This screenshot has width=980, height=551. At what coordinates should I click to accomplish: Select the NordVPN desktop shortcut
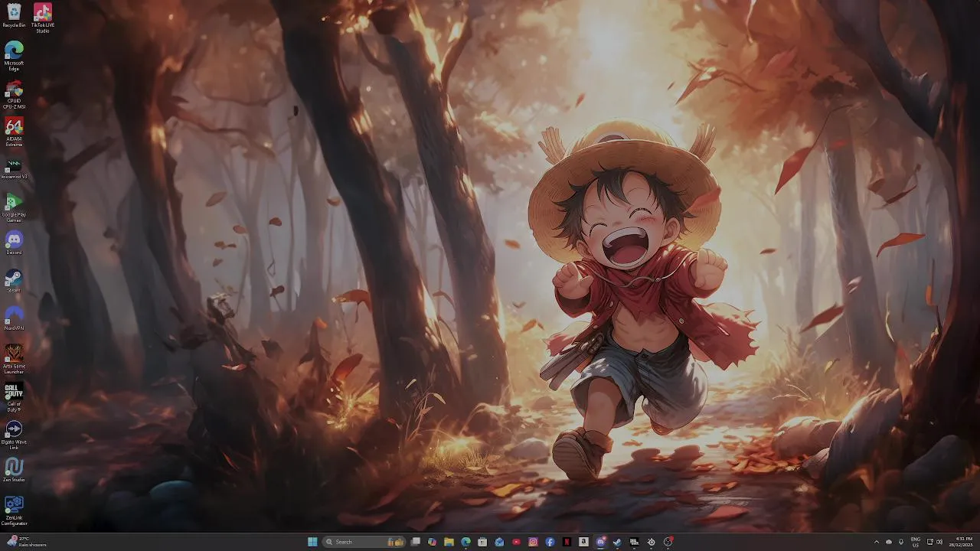coord(14,318)
